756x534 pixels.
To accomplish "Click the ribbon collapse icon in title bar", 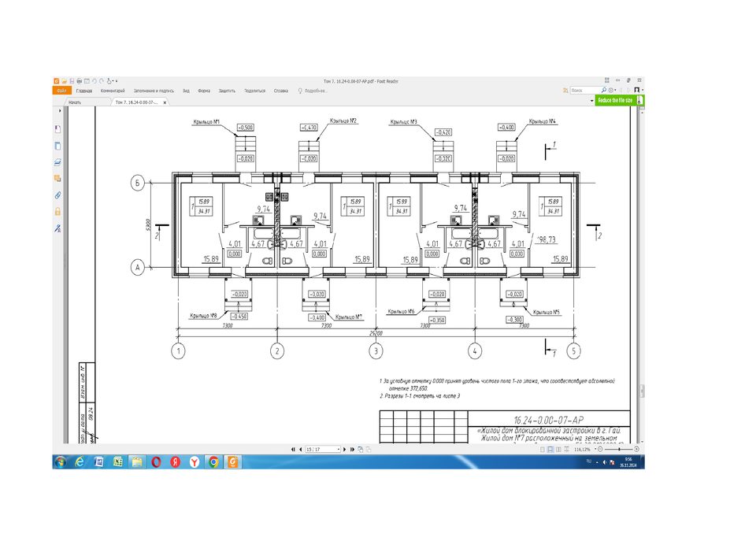I will (x=607, y=80).
